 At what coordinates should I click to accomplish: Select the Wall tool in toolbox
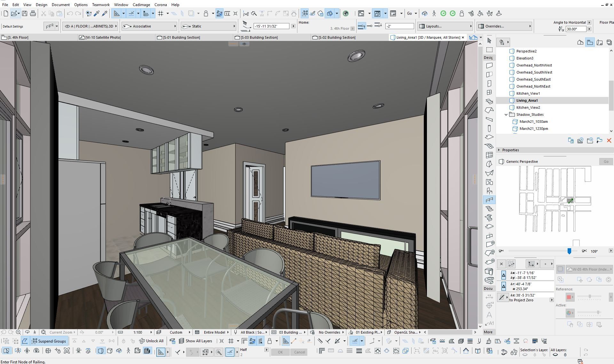click(489, 66)
